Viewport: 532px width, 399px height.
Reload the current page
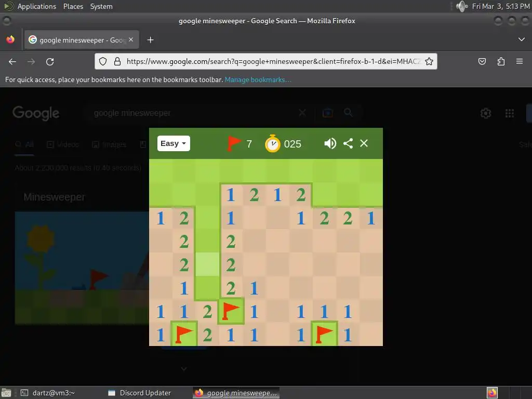(50, 62)
